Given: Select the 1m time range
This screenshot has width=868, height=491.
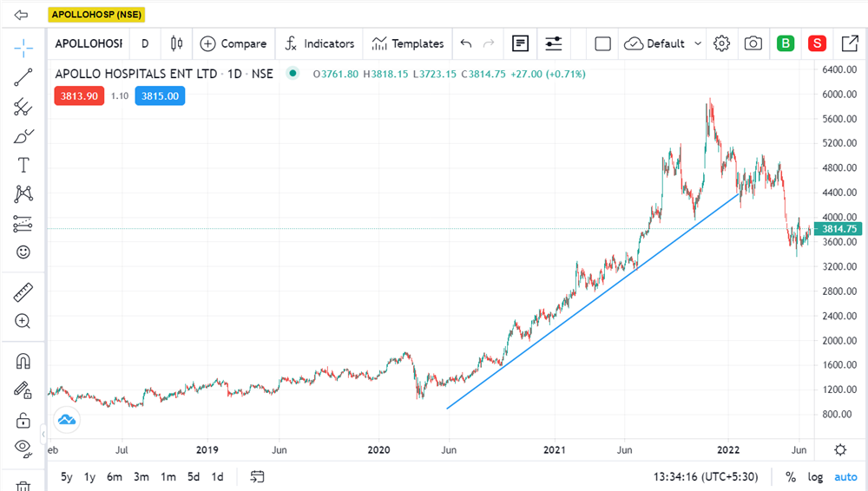Looking at the screenshot, I should [168, 477].
